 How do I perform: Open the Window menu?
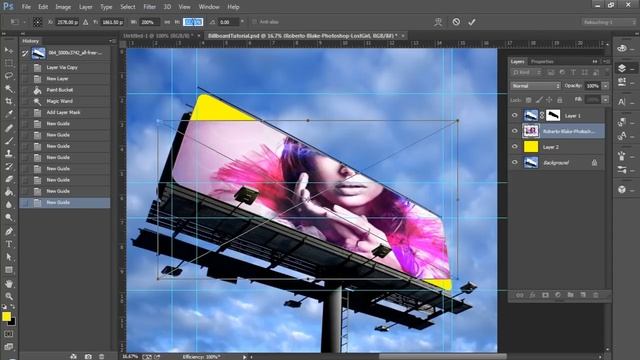[x=209, y=7]
